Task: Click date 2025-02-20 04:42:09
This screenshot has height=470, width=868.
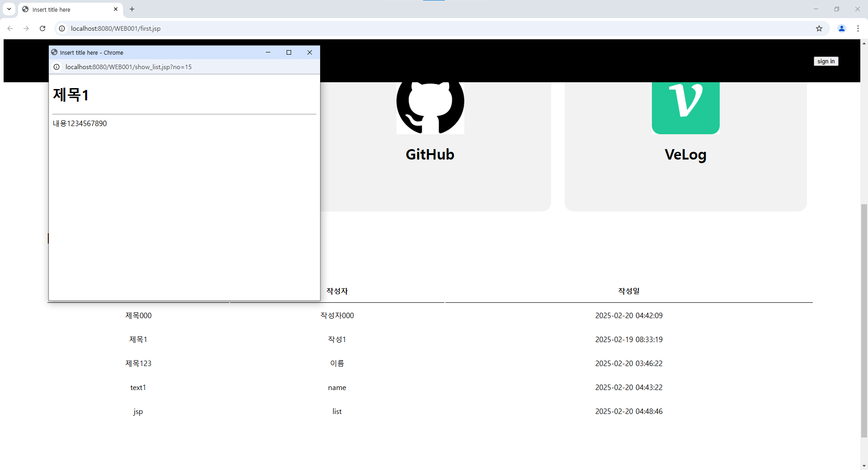Action: pos(629,315)
